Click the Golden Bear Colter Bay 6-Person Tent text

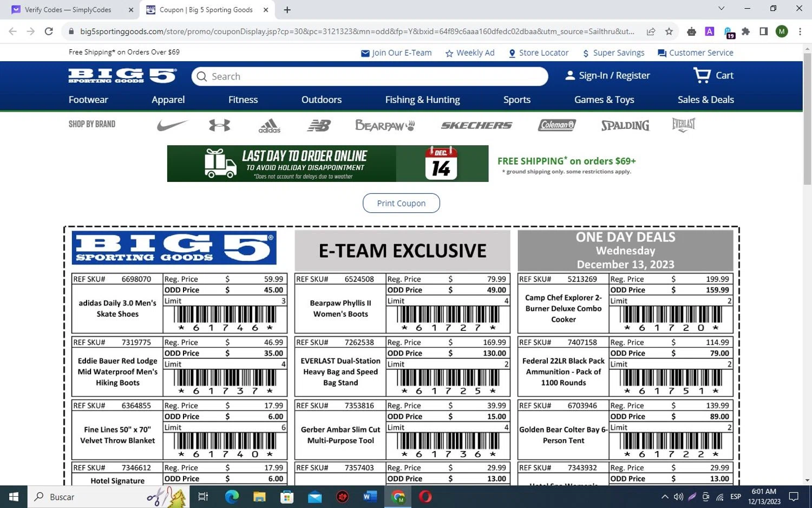564,435
